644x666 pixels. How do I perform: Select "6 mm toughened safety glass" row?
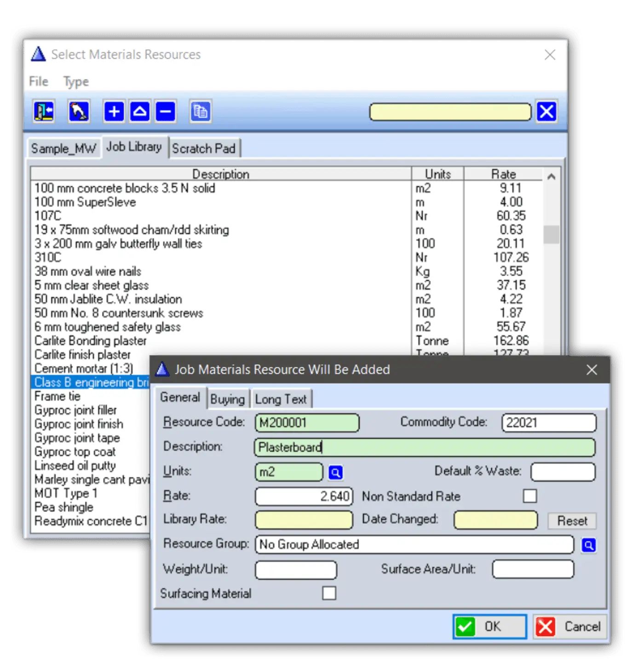[287, 327]
